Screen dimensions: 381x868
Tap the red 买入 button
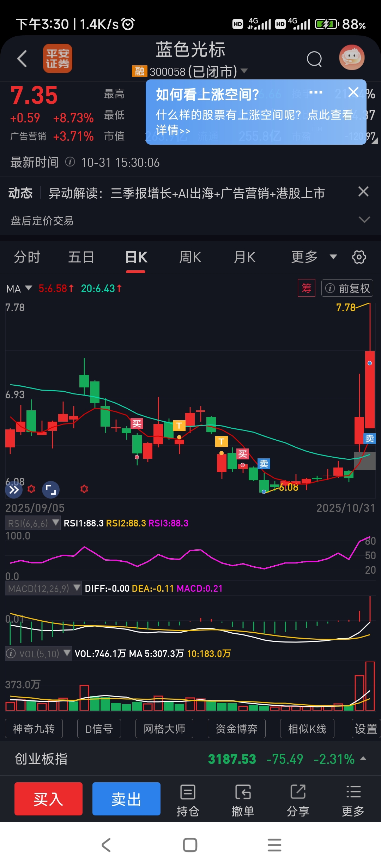(48, 799)
